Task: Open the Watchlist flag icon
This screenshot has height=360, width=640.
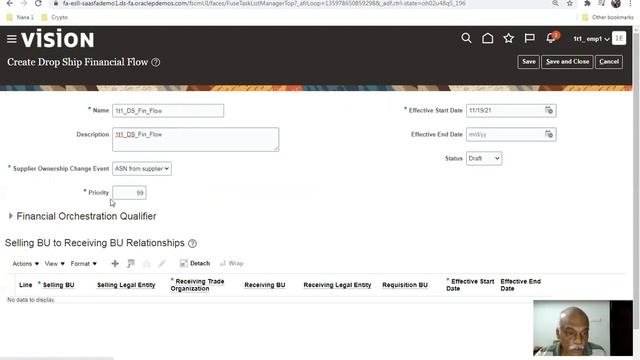Action: coord(529,38)
